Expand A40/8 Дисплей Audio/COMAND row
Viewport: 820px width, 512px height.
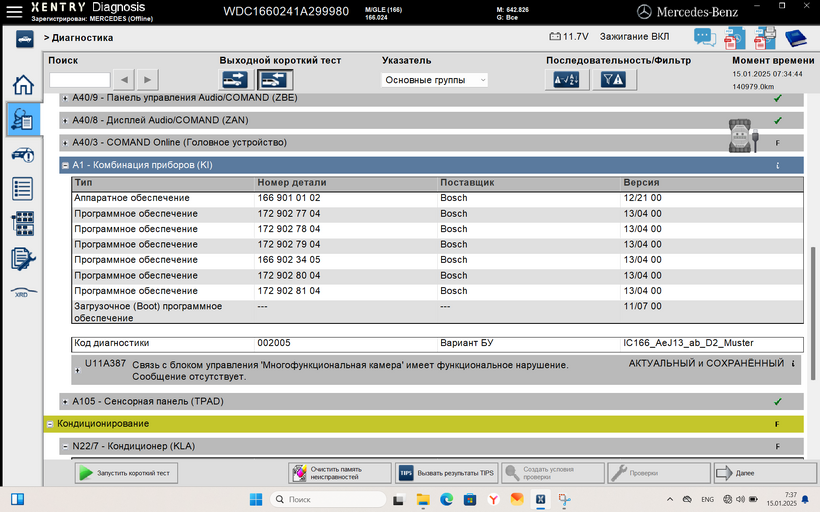point(65,121)
